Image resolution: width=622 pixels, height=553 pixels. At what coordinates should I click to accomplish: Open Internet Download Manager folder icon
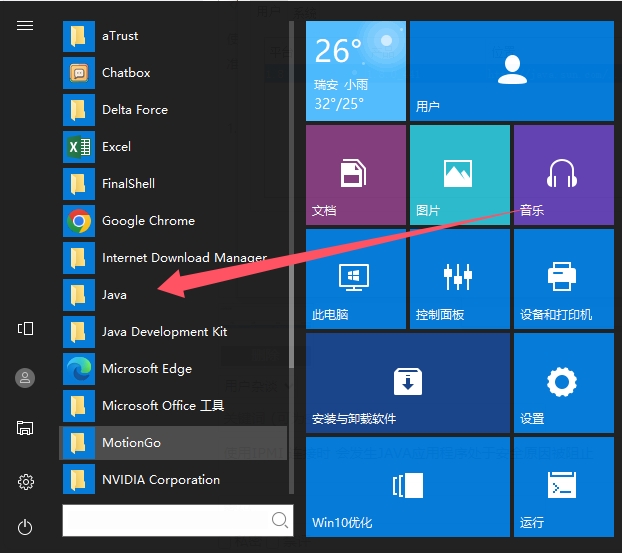click(x=79, y=258)
